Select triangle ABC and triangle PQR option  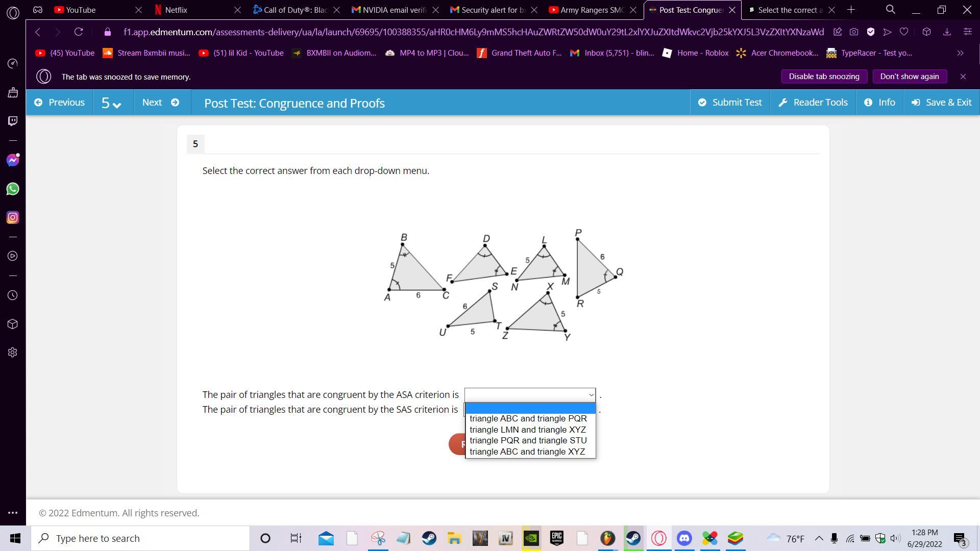[x=528, y=418]
